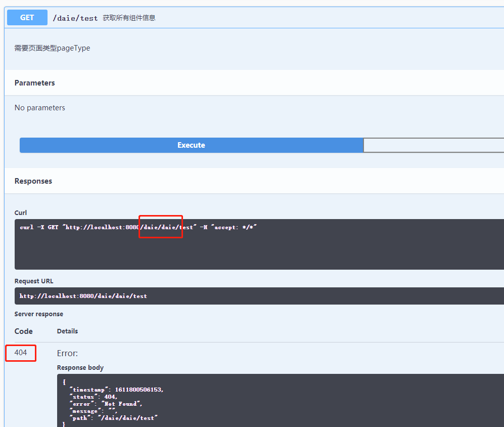Collapse the Responses section

tap(33, 181)
